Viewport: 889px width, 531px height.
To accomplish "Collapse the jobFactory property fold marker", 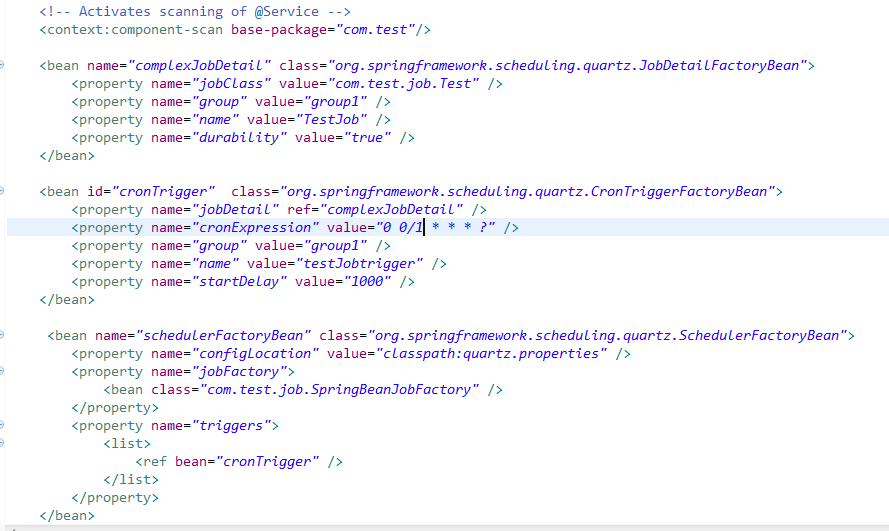I will (x=2, y=371).
